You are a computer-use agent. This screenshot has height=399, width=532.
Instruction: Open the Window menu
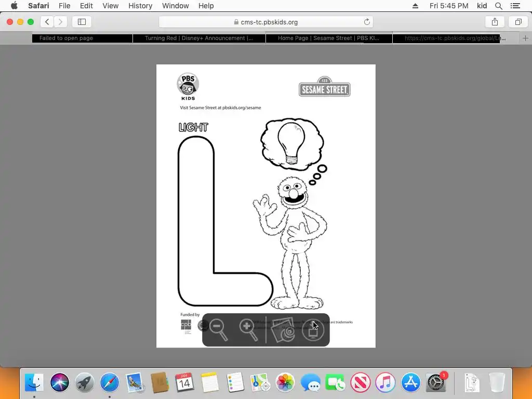175,6
